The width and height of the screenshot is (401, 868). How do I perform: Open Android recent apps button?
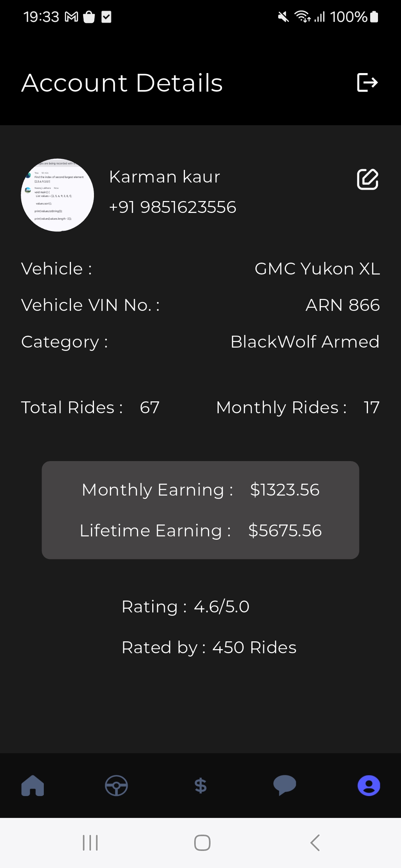coord(90,843)
